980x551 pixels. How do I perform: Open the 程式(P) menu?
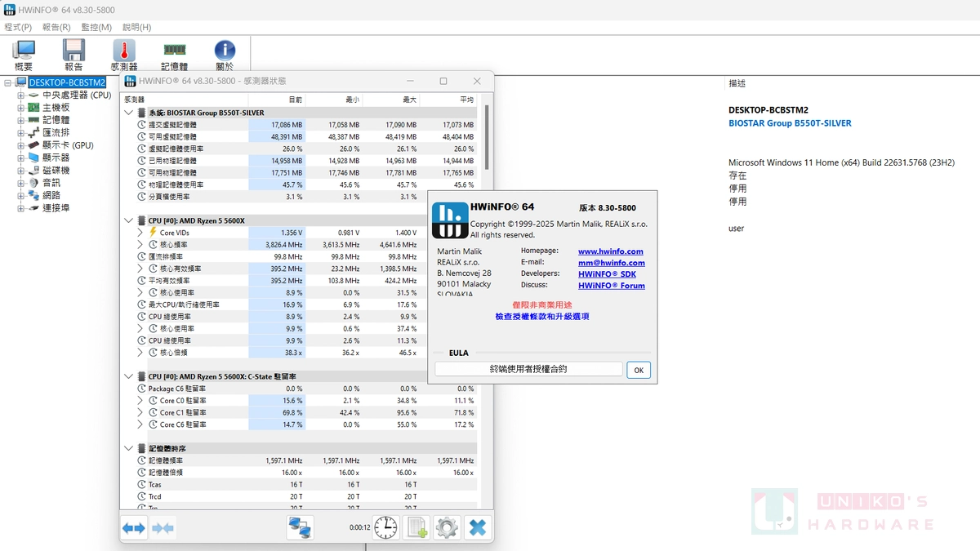click(x=18, y=27)
